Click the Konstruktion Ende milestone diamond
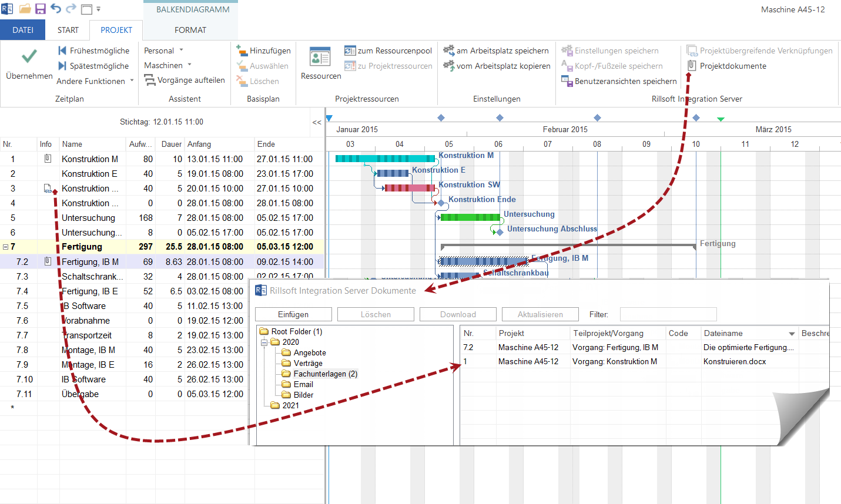This screenshot has width=841, height=504. (441, 203)
